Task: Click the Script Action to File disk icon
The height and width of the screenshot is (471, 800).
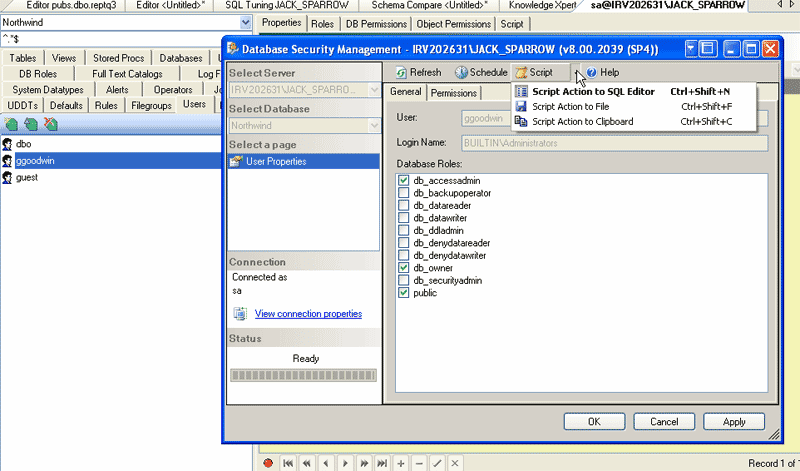Action: pos(521,106)
